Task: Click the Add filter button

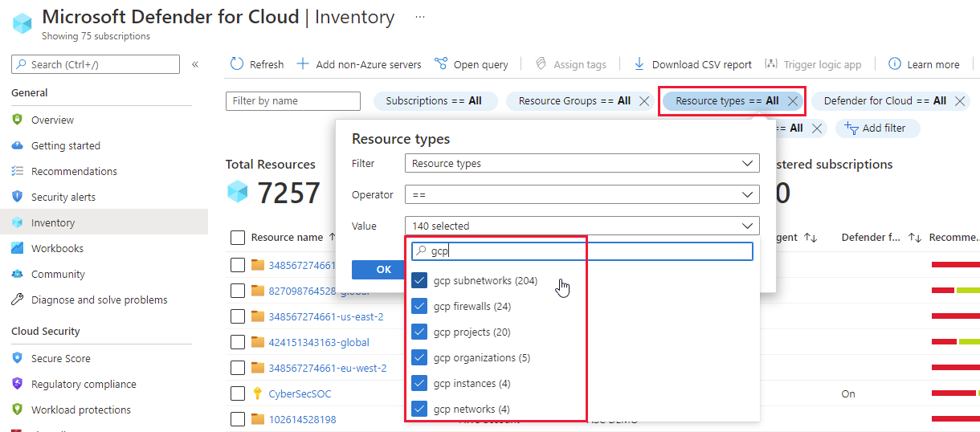Action: pyautogui.click(x=878, y=128)
